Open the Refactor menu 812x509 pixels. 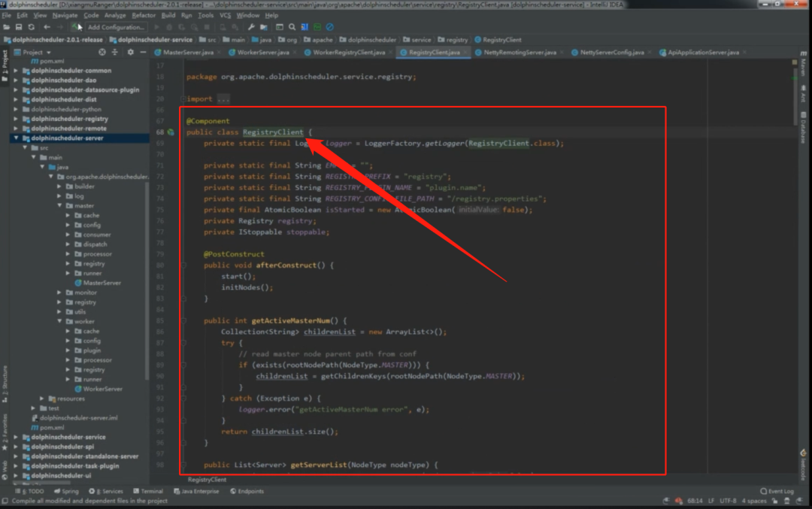click(144, 16)
